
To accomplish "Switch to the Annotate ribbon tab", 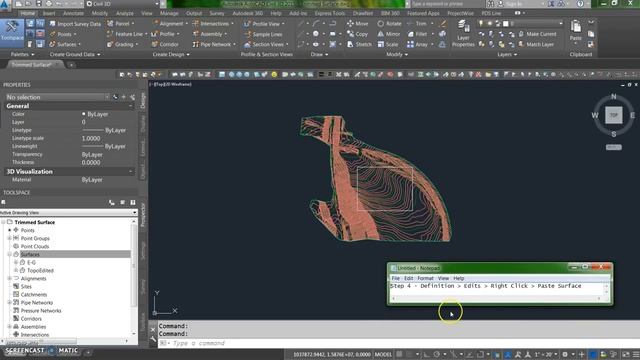I will point(73,13).
